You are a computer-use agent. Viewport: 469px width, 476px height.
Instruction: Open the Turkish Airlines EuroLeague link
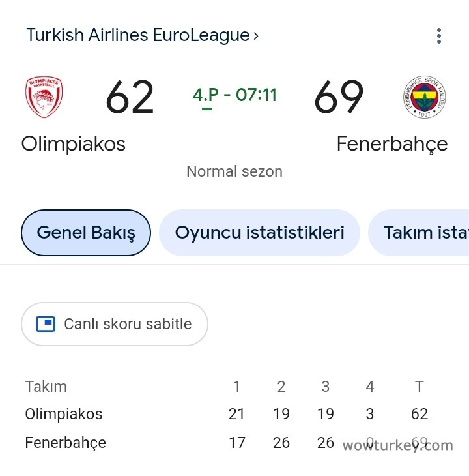point(137,35)
